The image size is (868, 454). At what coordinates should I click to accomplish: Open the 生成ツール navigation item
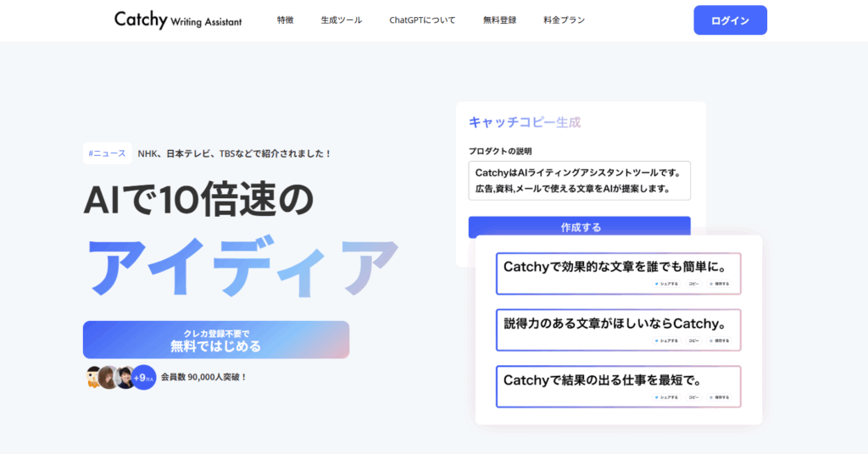pos(341,20)
